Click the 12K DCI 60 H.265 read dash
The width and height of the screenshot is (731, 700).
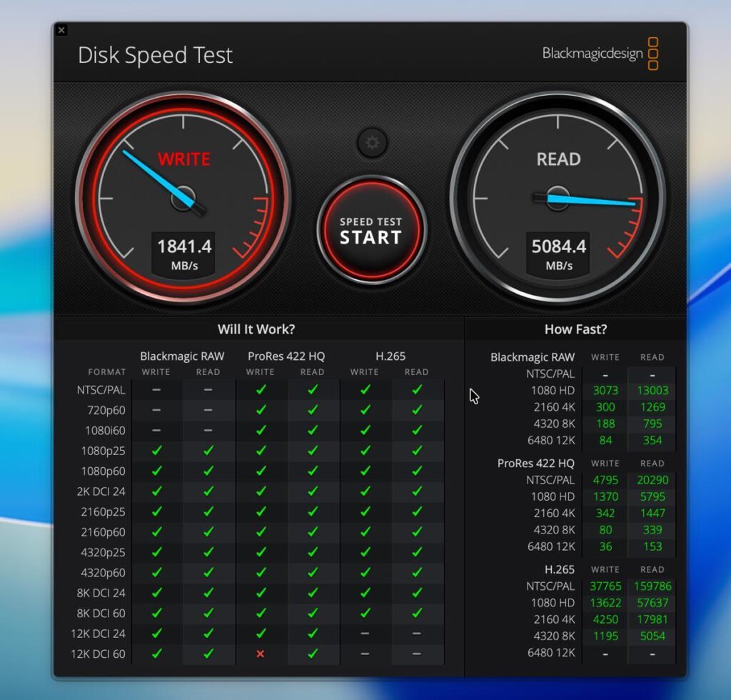(x=417, y=654)
